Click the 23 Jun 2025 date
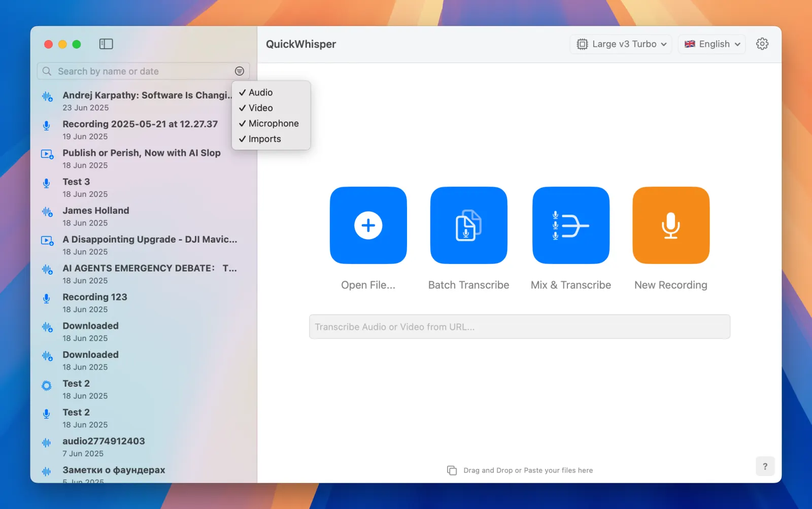 [85, 108]
